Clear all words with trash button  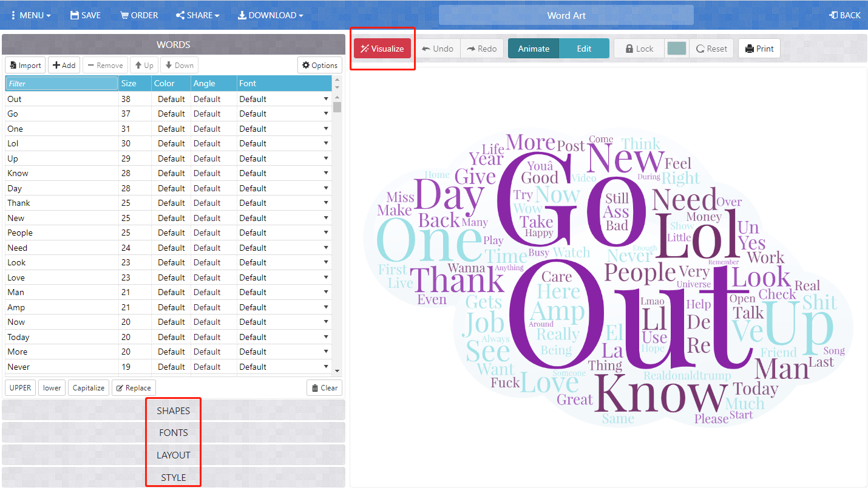click(x=324, y=388)
